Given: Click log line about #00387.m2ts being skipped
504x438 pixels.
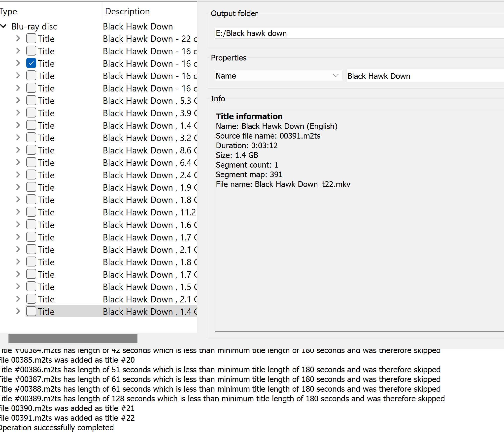Looking at the screenshot, I should click(x=220, y=379).
